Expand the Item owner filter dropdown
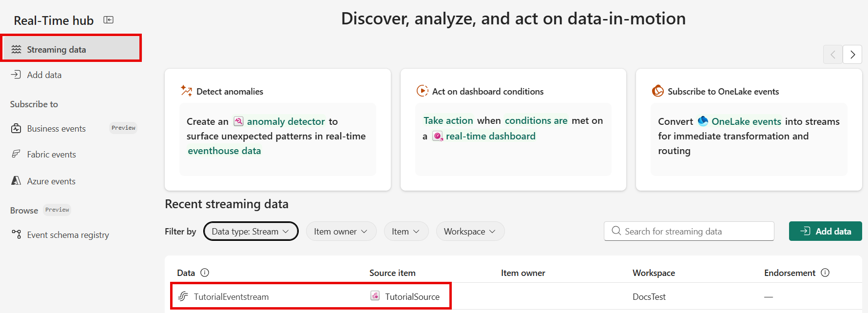 [x=341, y=231]
